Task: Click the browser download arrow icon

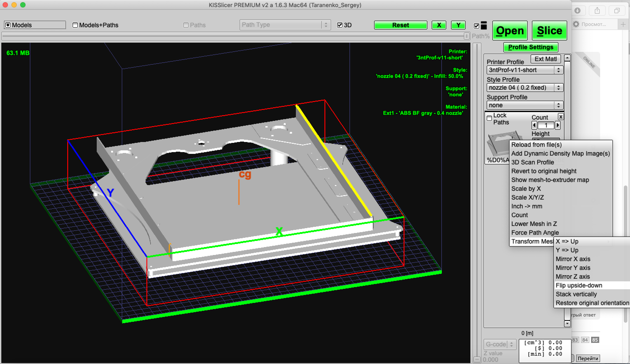Action: [x=577, y=11]
